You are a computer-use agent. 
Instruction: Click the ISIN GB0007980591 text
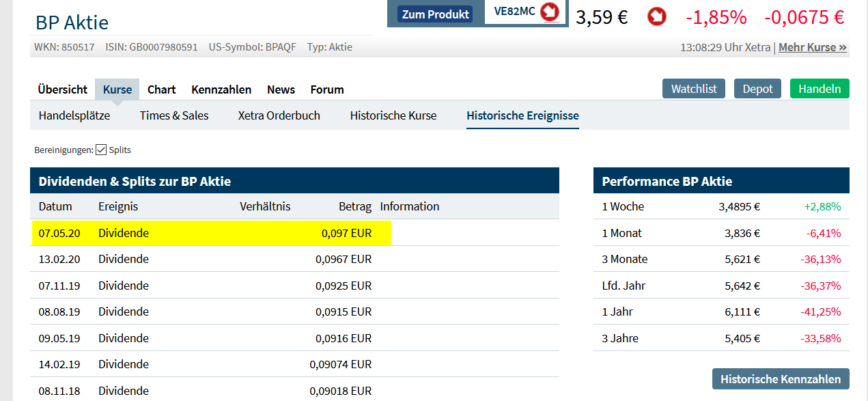pyautogui.click(x=152, y=47)
